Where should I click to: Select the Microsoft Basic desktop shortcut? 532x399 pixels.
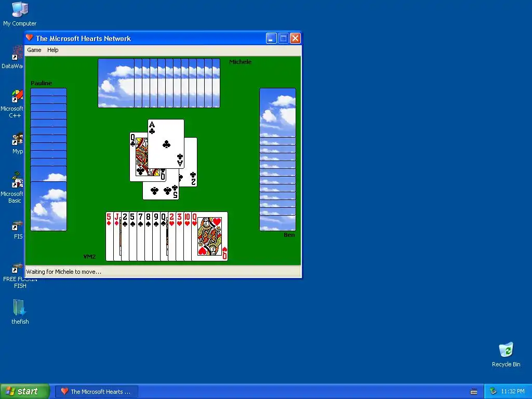pos(12,188)
